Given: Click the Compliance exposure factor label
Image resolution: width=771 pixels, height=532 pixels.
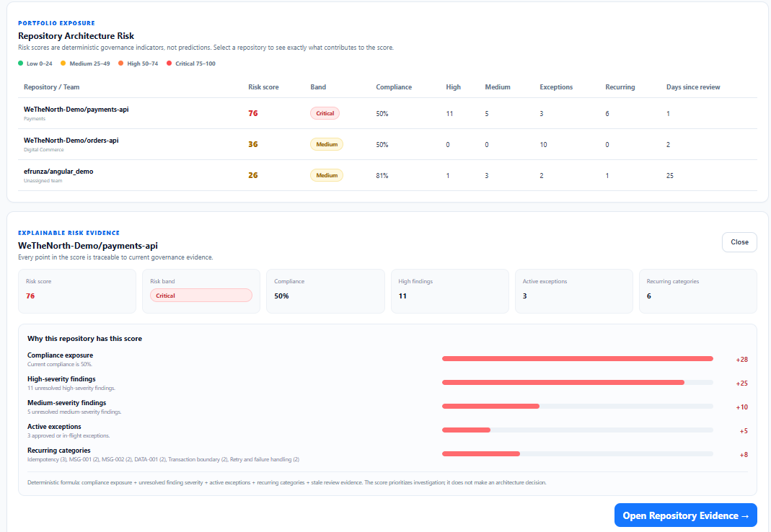Looking at the screenshot, I should click(x=60, y=355).
